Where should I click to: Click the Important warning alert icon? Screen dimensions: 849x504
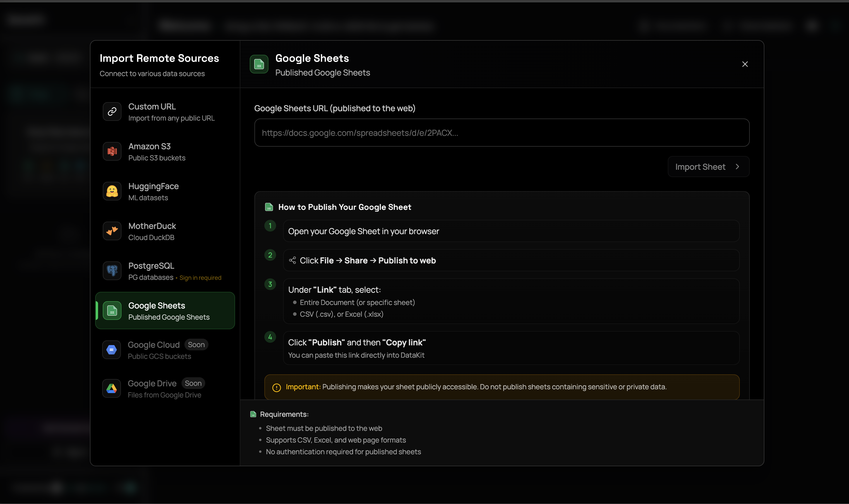(x=276, y=388)
